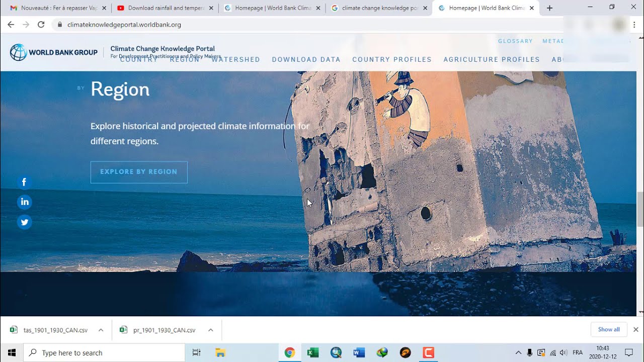View site information via the lock icon
The height and width of the screenshot is (362, 644).
[x=60, y=25]
